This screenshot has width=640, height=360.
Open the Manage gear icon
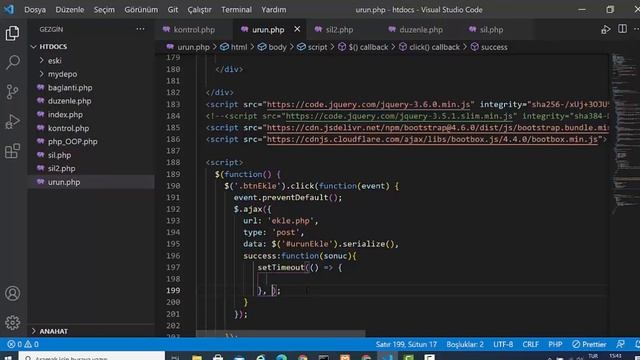[x=12, y=322]
